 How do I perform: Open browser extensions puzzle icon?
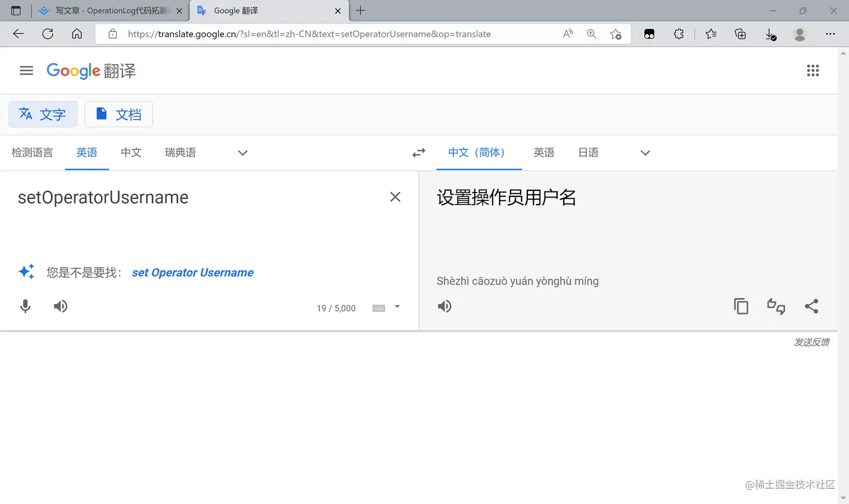pos(679,34)
